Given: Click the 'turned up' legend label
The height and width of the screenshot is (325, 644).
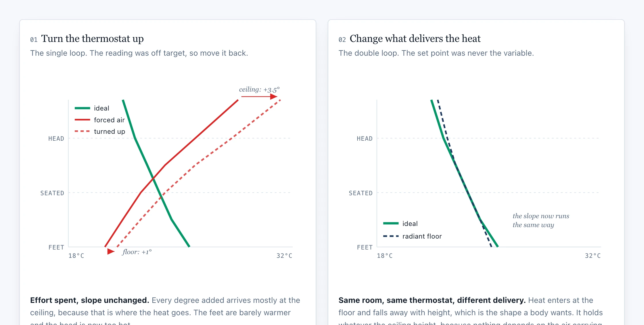Looking at the screenshot, I should (x=110, y=131).
